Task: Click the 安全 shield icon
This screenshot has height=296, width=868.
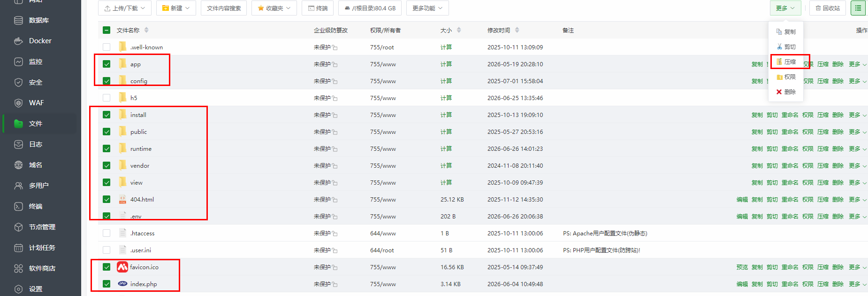Action: [x=18, y=82]
